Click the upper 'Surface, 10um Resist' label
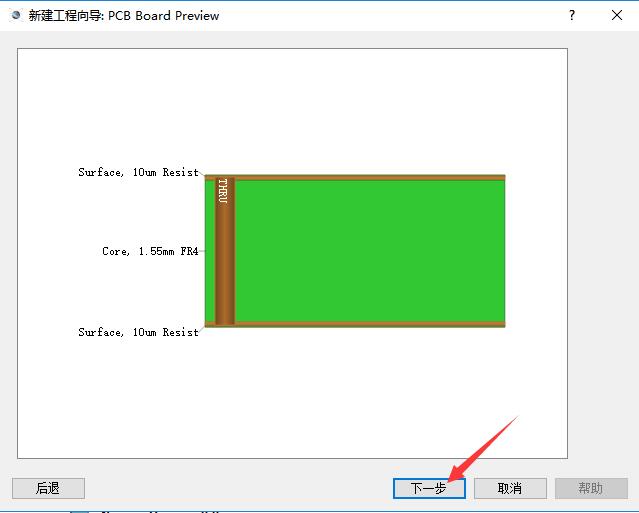 click(139, 172)
